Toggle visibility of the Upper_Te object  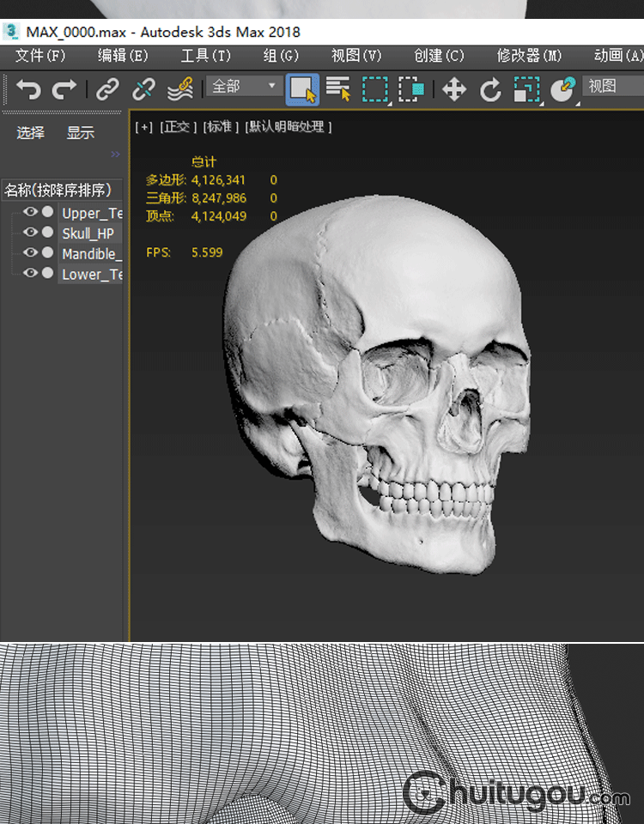[x=31, y=212]
